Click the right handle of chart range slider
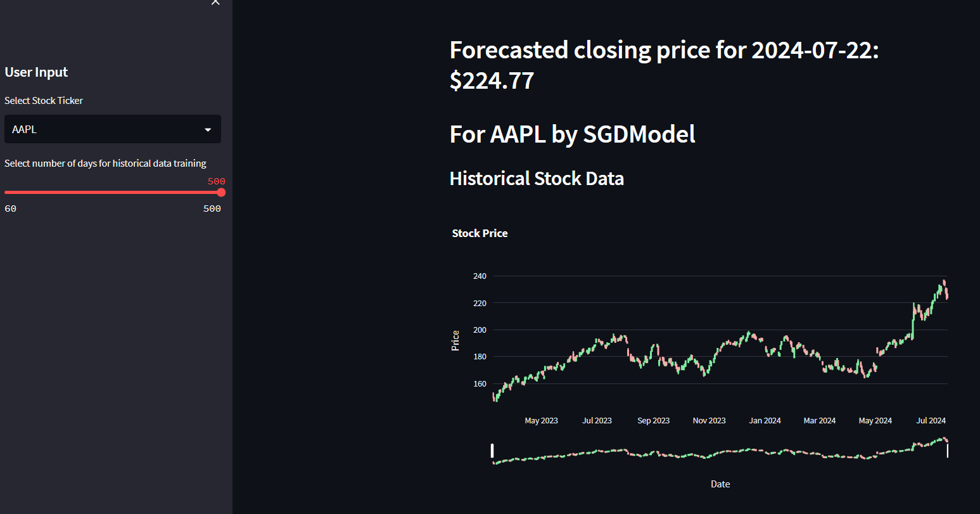980x514 pixels. pos(948,451)
